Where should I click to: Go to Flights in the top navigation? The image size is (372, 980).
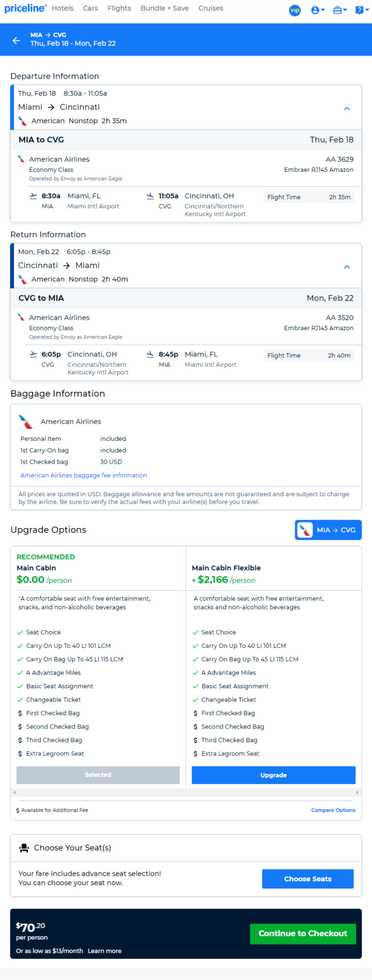click(x=119, y=8)
